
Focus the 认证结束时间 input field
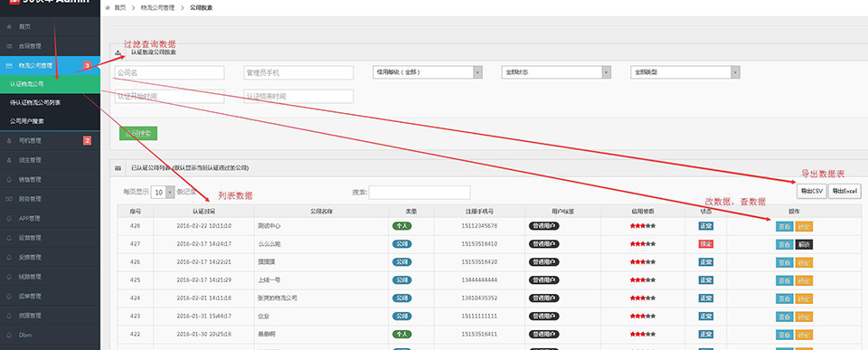(x=298, y=96)
